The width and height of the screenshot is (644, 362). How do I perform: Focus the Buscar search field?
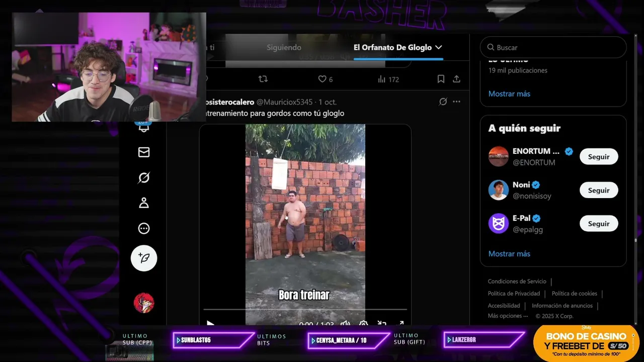click(x=553, y=47)
